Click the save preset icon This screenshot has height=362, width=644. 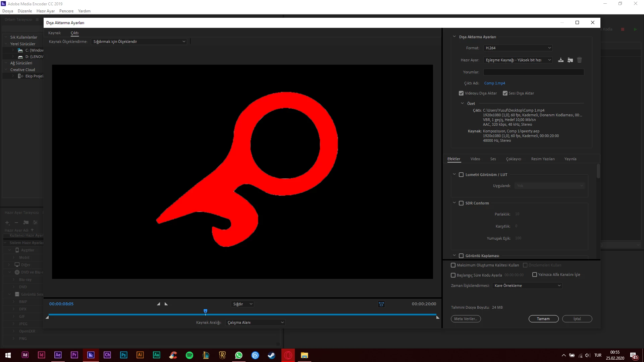click(x=560, y=60)
